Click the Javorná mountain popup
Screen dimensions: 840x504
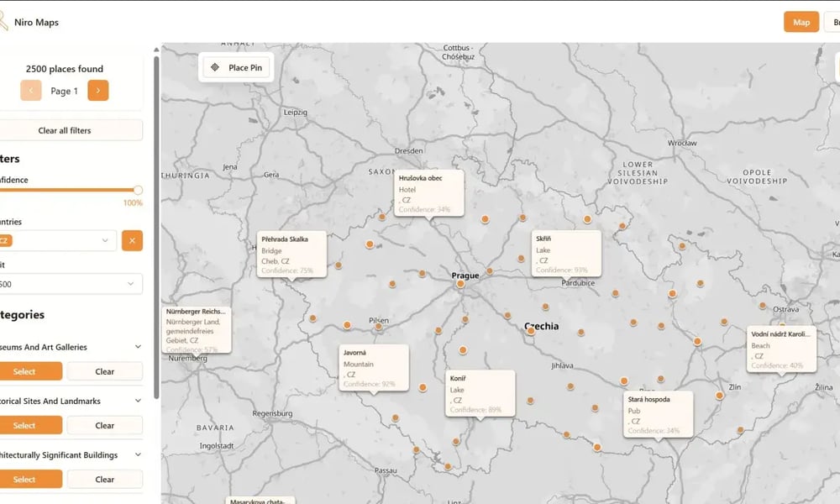[x=373, y=367]
